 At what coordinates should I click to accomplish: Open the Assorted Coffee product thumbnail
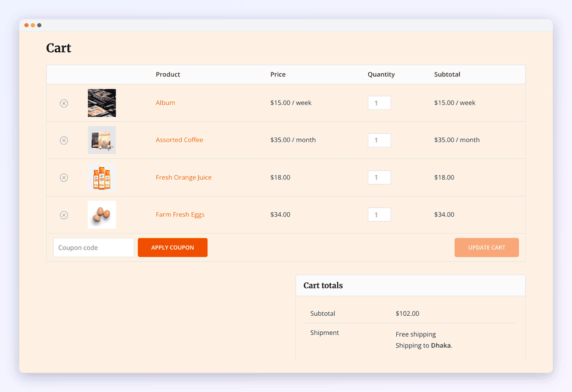(x=102, y=140)
